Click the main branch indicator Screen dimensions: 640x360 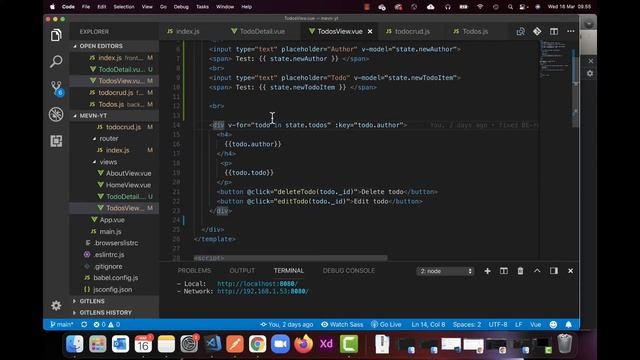coord(62,324)
